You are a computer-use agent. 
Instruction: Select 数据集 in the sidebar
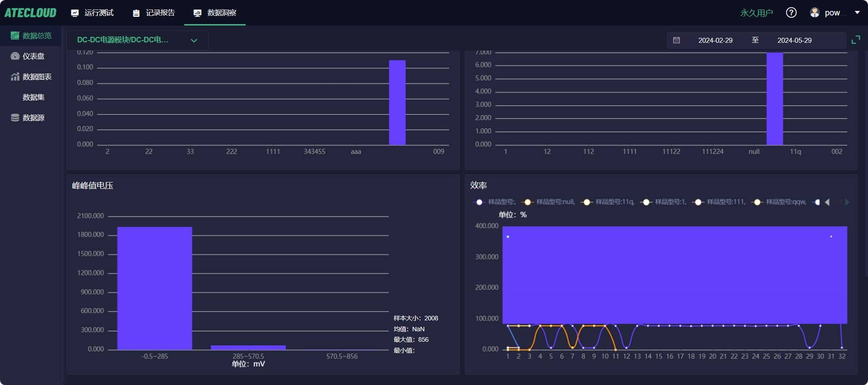click(30, 97)
